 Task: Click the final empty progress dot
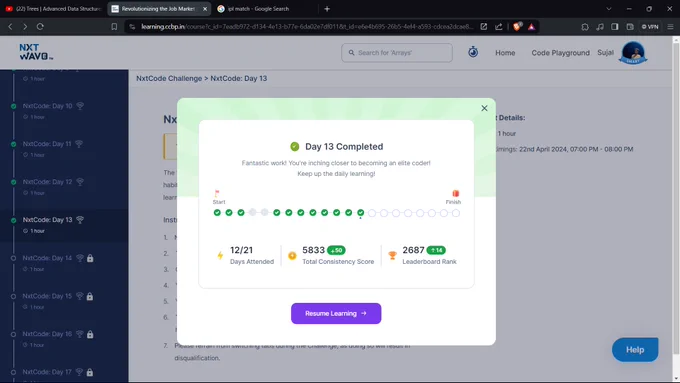click(x=455, y=213)
